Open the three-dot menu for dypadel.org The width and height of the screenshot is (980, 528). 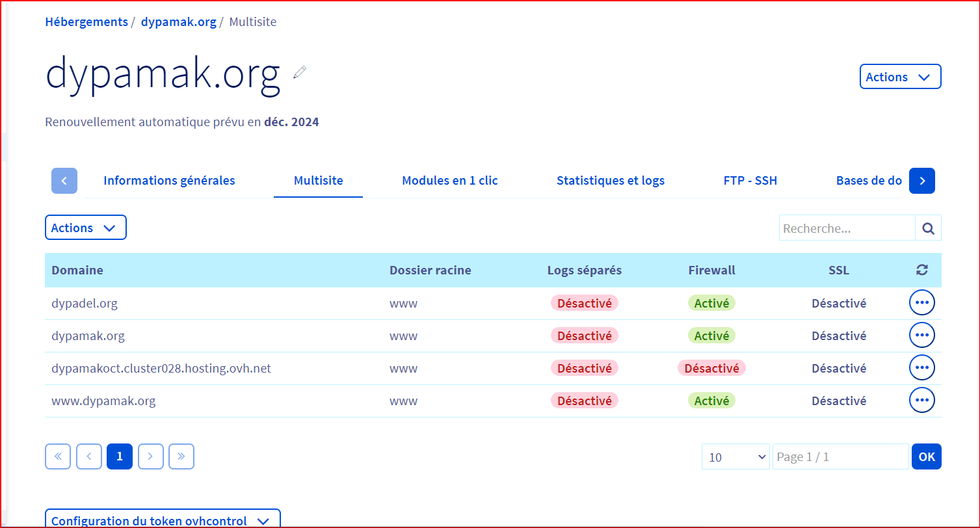921,303
